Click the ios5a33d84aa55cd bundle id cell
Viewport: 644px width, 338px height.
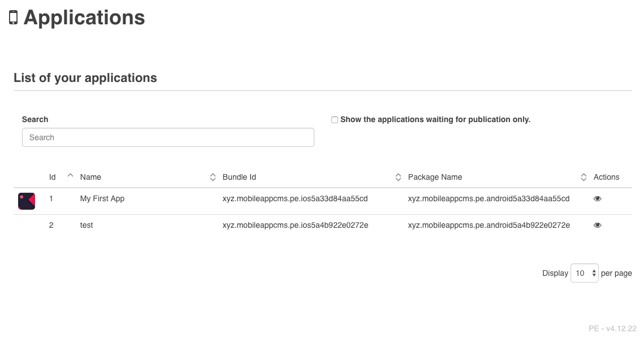295,199
